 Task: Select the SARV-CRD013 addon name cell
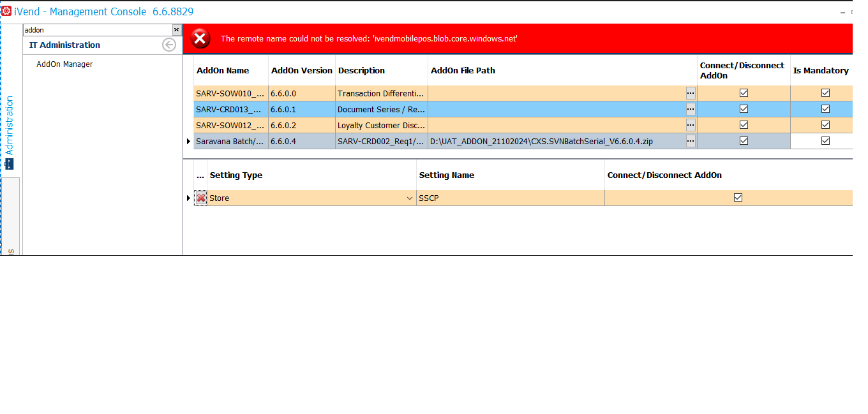pos(231,109)
